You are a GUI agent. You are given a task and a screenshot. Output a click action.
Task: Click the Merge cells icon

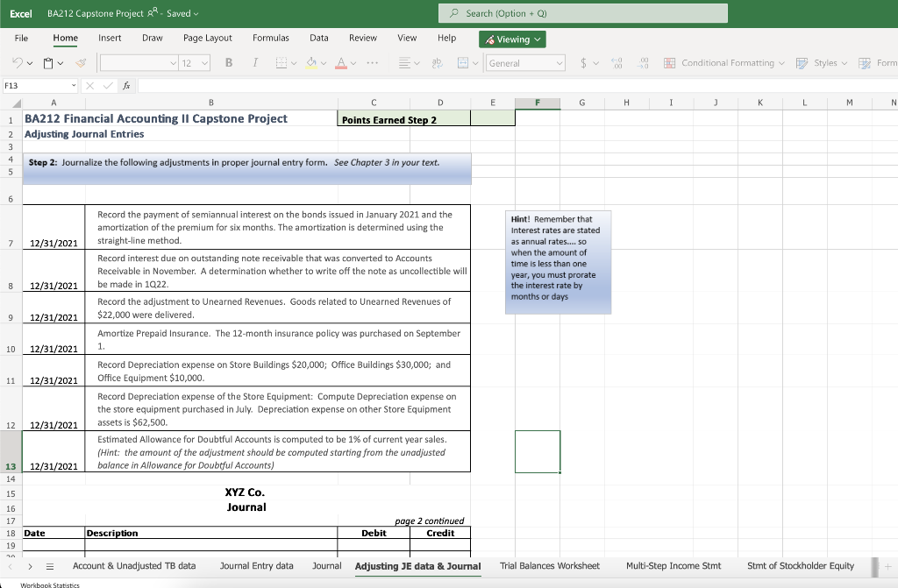[x=463, y=63]
